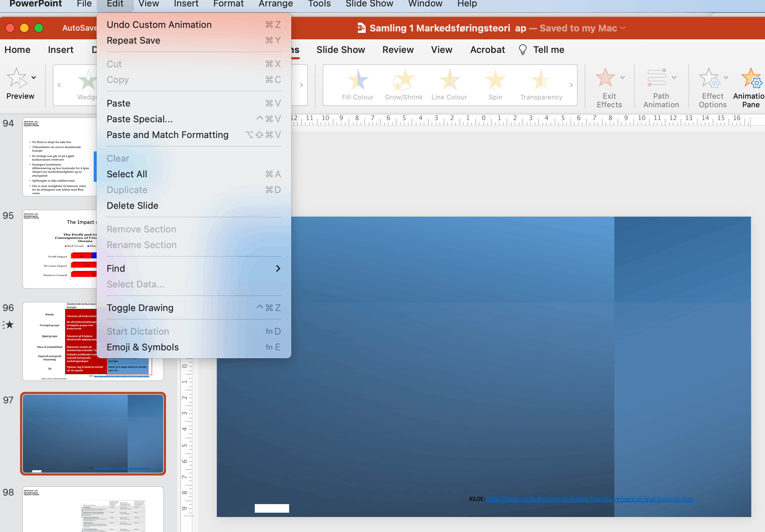Switch to the Slide Show ribbon tab

tap(341, 50)
